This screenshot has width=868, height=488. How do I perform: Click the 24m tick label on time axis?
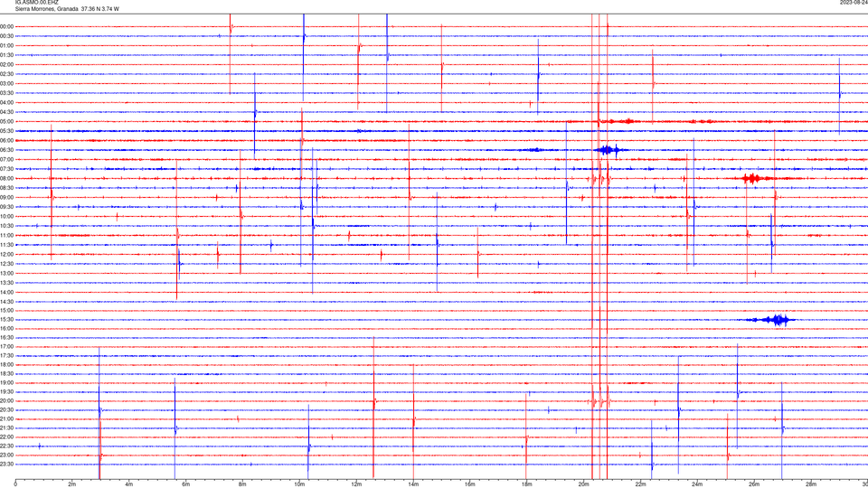coord(697,484)
